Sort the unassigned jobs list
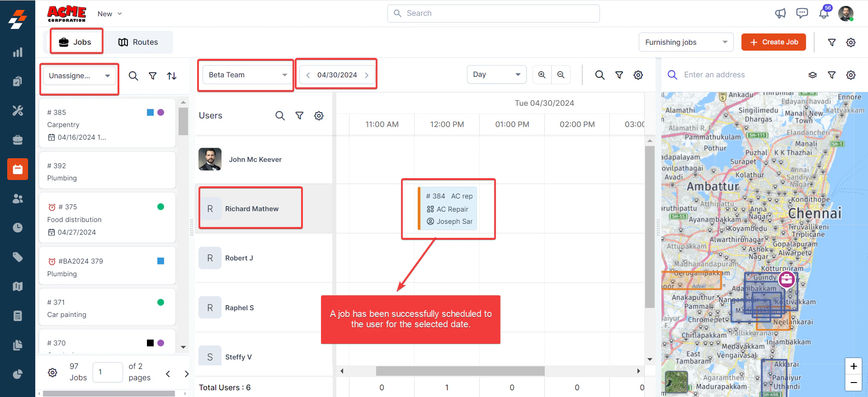This screenshot has height=397, width=868. [172, 76]
